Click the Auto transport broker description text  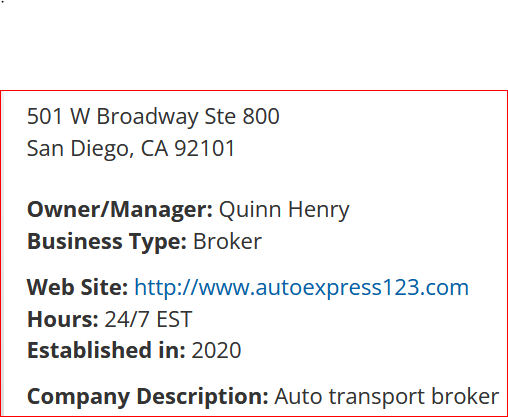(x=387, y=397)
